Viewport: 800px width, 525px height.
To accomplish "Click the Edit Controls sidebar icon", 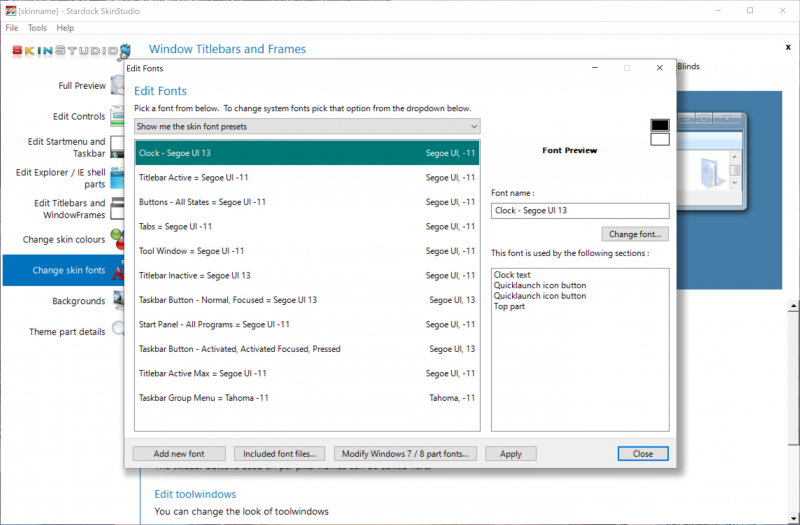I will click(x=116, y=116).
